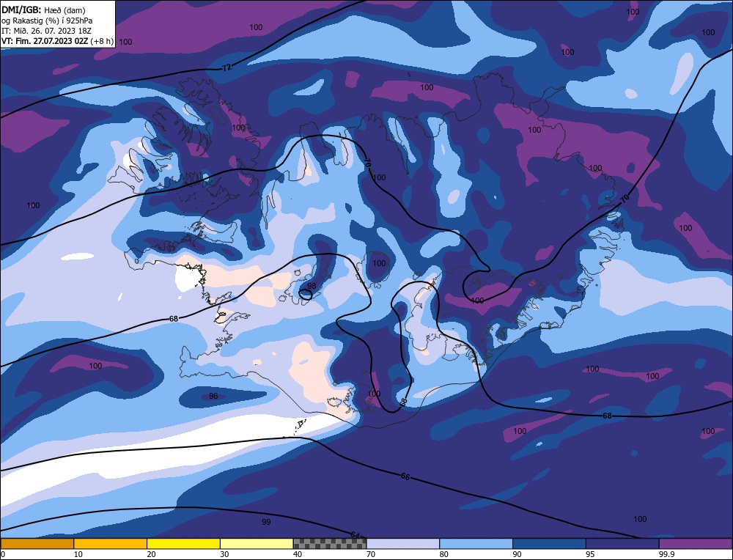The width and height of the screenshot is (733, 560).
Task: Click the legend tick label '99.9'
Action: [x=666, y=554]
